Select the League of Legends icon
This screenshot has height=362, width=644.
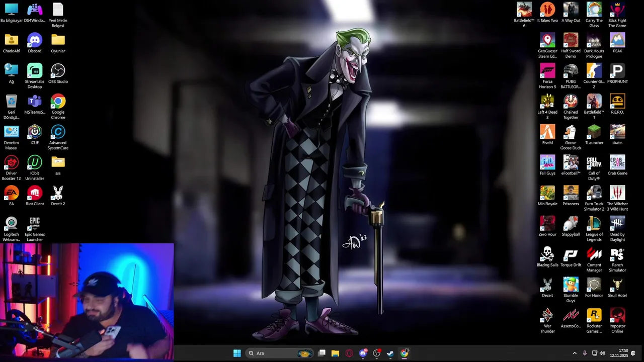point(594,223)
